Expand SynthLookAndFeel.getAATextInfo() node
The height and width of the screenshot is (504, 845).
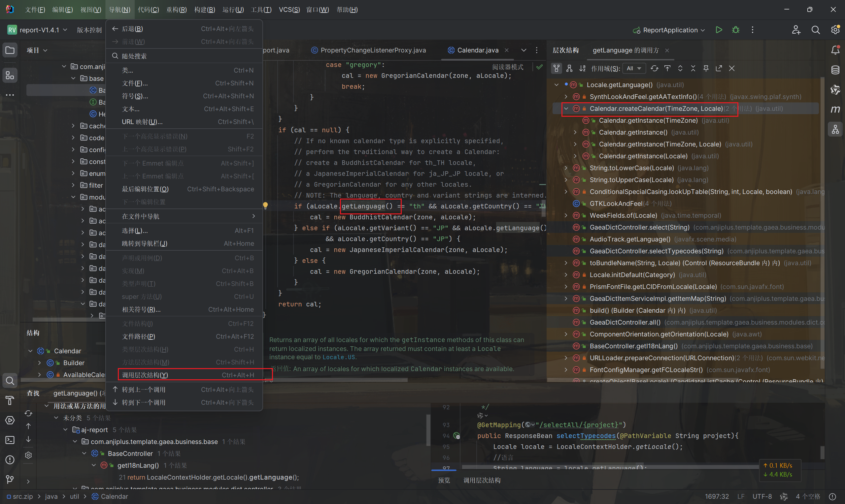[566, 97]
